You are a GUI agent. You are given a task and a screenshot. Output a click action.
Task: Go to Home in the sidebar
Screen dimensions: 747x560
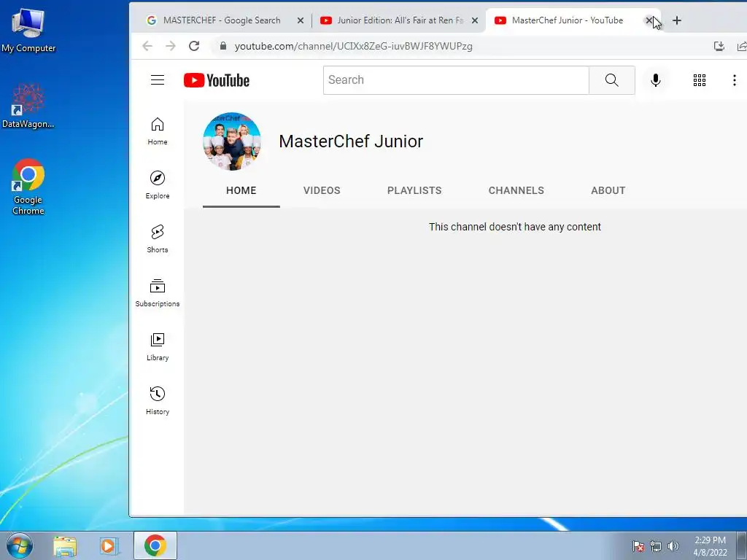coord(158,131)
